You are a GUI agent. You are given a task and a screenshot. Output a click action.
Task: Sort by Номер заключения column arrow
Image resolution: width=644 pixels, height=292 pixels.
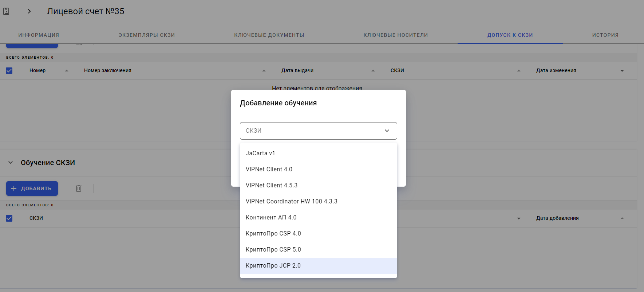[x=264, y=71]
